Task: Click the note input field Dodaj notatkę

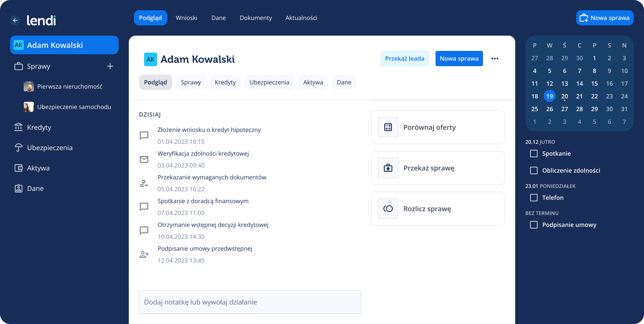Action: (250, 302)
